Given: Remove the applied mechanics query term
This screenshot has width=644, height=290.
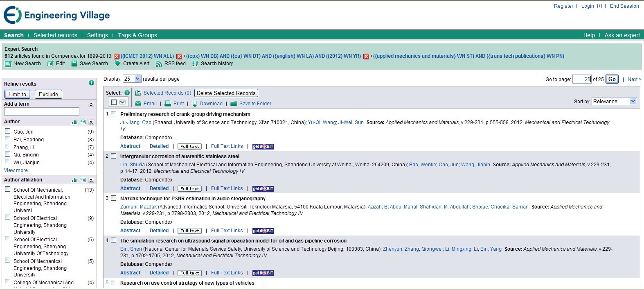Looking at the screenshot, I should point(366,57).
